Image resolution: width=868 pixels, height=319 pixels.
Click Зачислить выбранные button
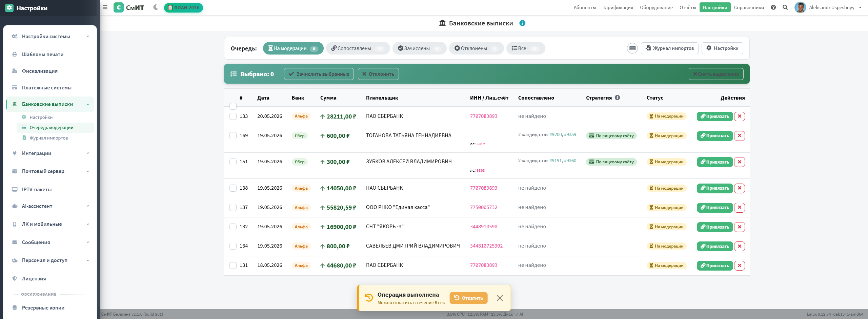point(319,74)
